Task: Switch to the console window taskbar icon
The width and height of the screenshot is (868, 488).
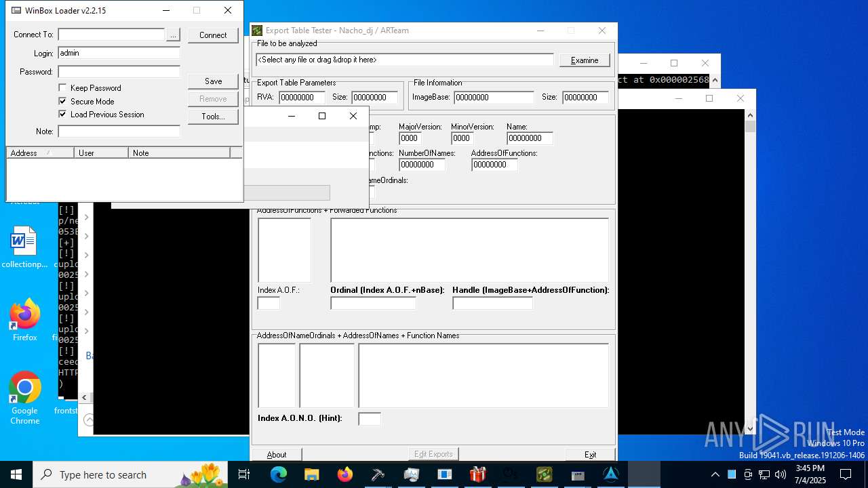Action: [578, 474]
